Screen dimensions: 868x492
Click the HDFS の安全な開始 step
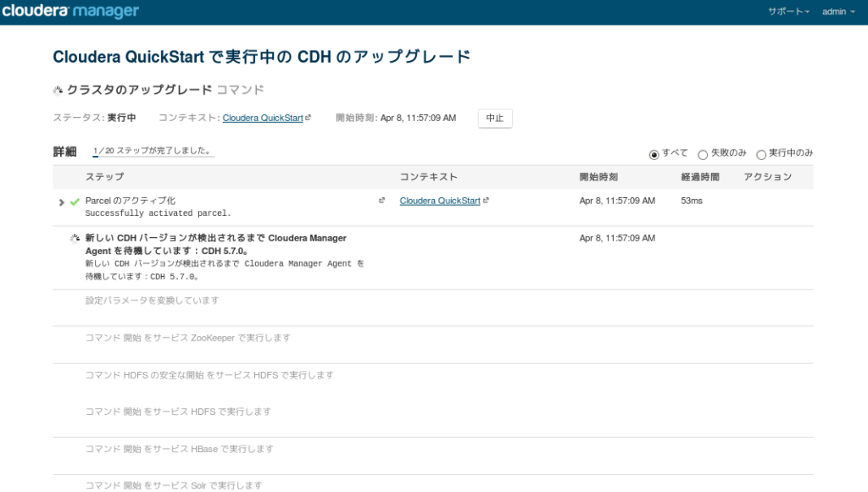tap(209, 375)
